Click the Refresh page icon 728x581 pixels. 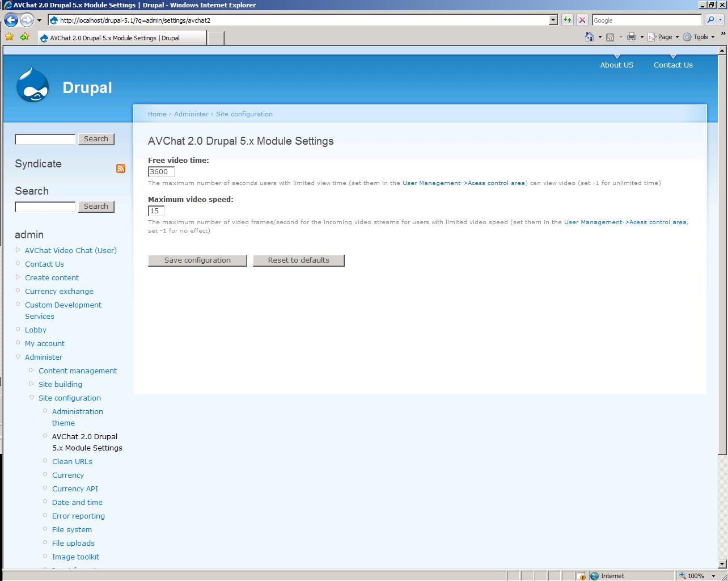click(568, 20)
